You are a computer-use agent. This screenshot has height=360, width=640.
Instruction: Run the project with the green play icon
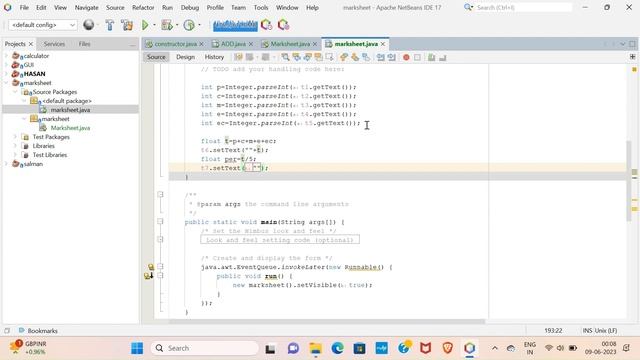coord(145,25)
